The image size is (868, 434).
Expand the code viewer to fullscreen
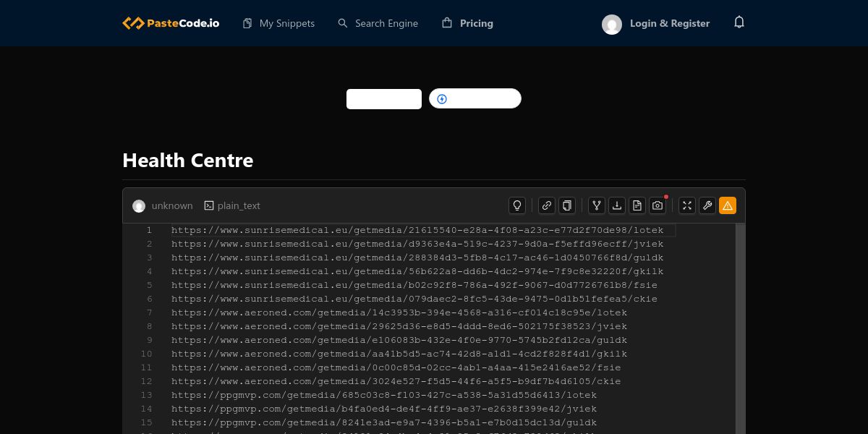pos(687,205)
